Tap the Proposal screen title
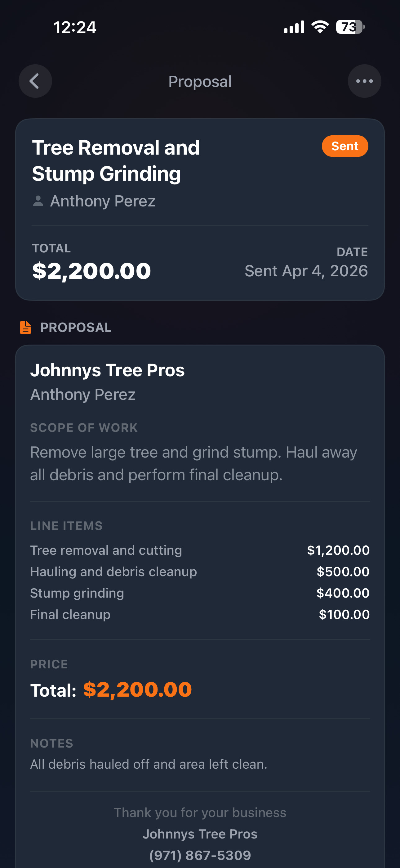The image size is (400, 868). click(x=200, y=82)
